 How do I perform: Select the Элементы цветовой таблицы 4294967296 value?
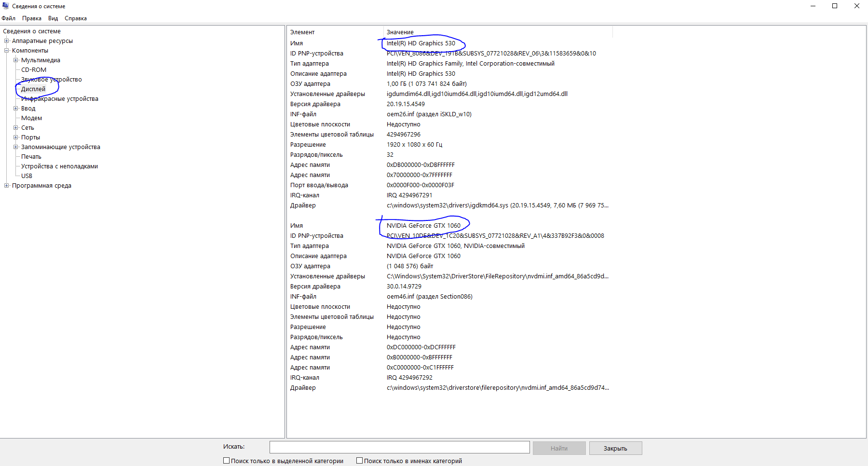pyautogui.click(x=404, y=135)
